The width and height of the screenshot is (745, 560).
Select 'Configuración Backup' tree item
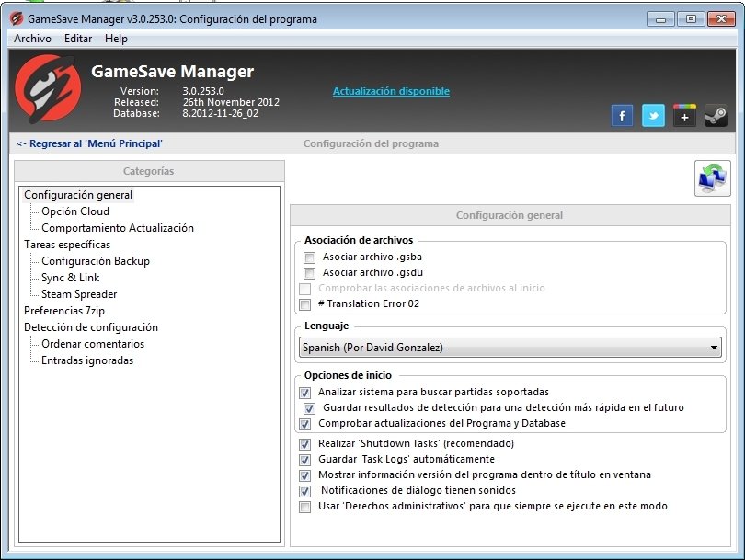pos(96,261)
